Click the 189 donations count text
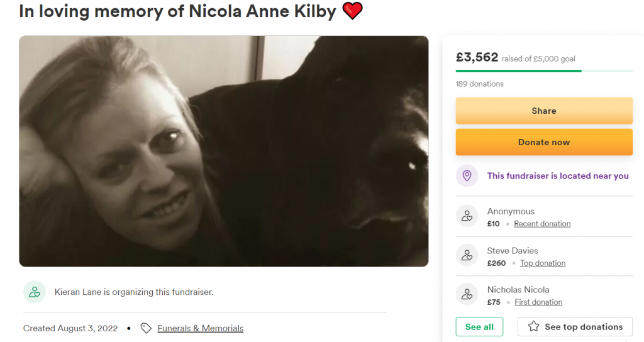Viewport: 644px width, 342px height. point(479,84)
